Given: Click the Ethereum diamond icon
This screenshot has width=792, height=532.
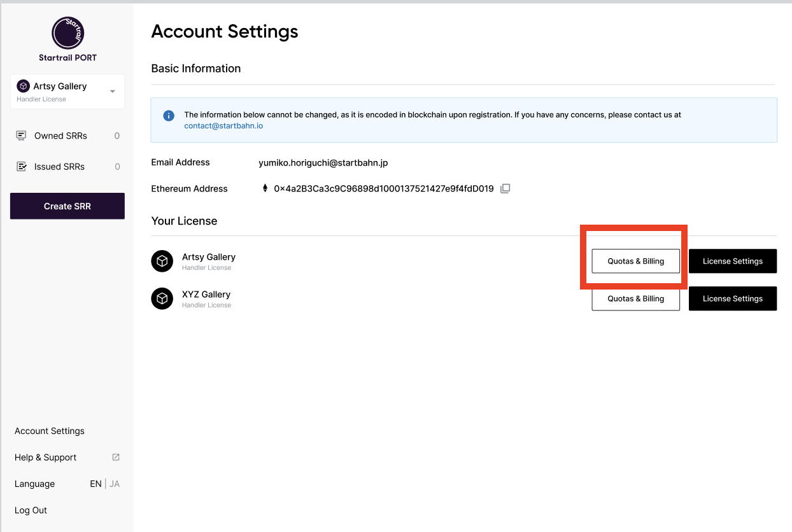Looking at the screenshot, I should (265, 188).
